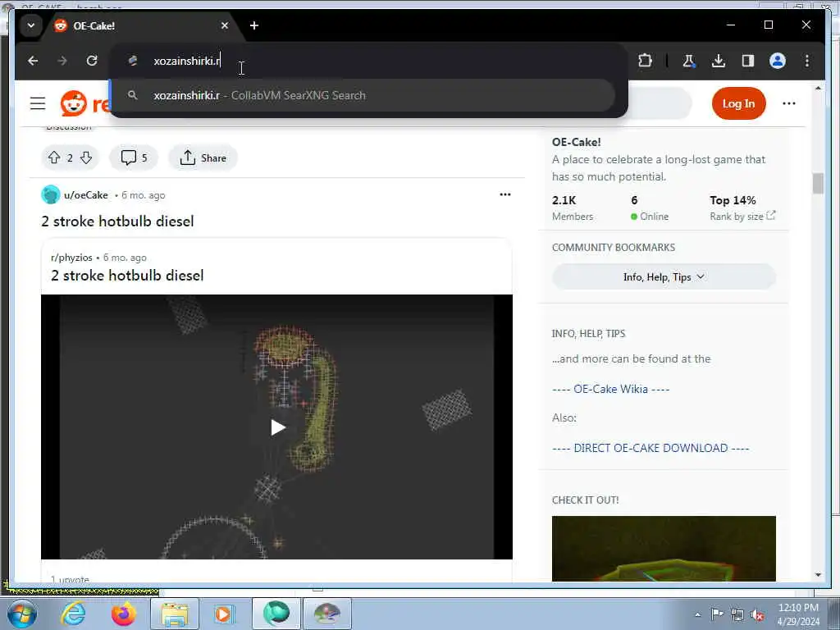The height and width of the screenshot is (630, 840).
Task: Toggle the browser side panel
Action: [x=748, y=61]
